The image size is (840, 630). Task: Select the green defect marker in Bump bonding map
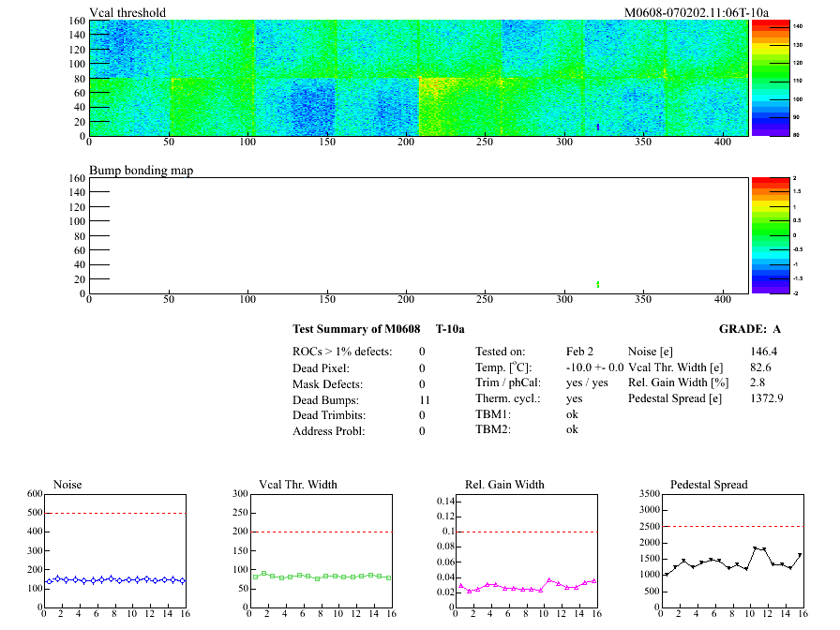(598, 284)
